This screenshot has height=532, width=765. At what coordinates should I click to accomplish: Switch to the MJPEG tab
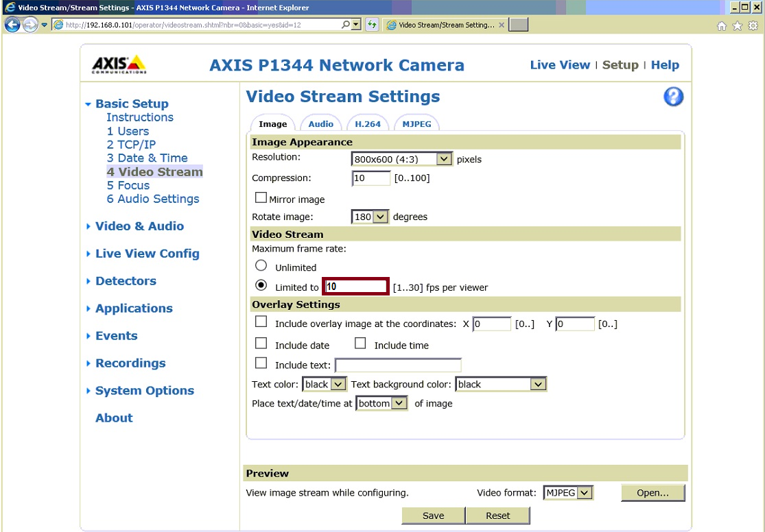point(416,124)
